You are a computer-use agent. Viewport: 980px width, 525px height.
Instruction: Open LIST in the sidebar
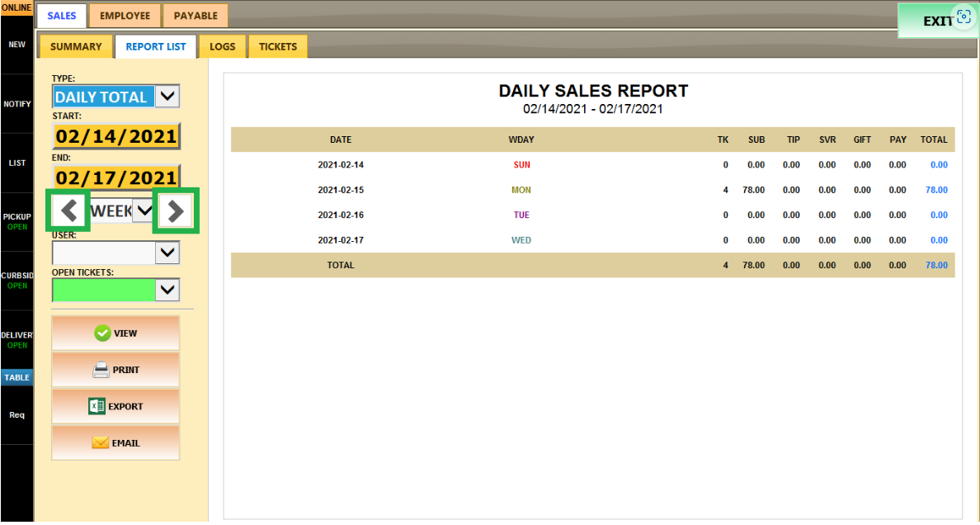point(16,163)
